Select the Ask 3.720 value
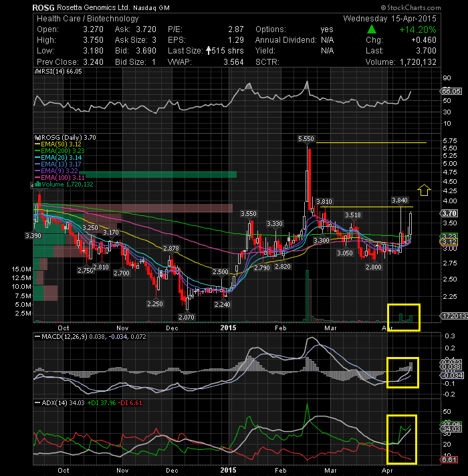This screenshot has width=468, height=476. pyautogui.click(x=146, y=29)
